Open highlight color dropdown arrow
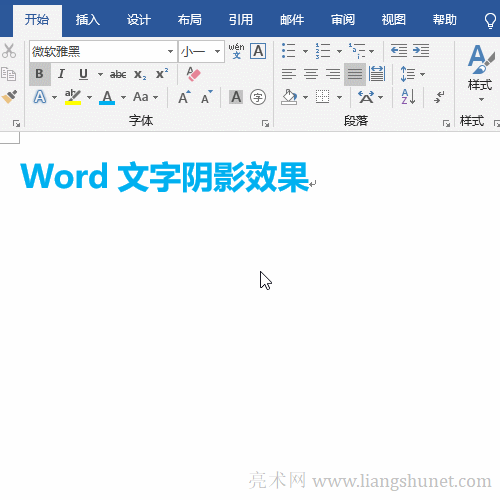The height and width of the screenshot is (500, 500). [89, 97]
